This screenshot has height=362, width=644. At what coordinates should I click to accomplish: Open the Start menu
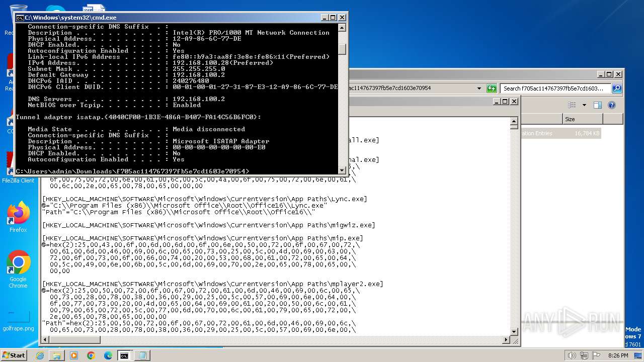click(x=14, y=355)
